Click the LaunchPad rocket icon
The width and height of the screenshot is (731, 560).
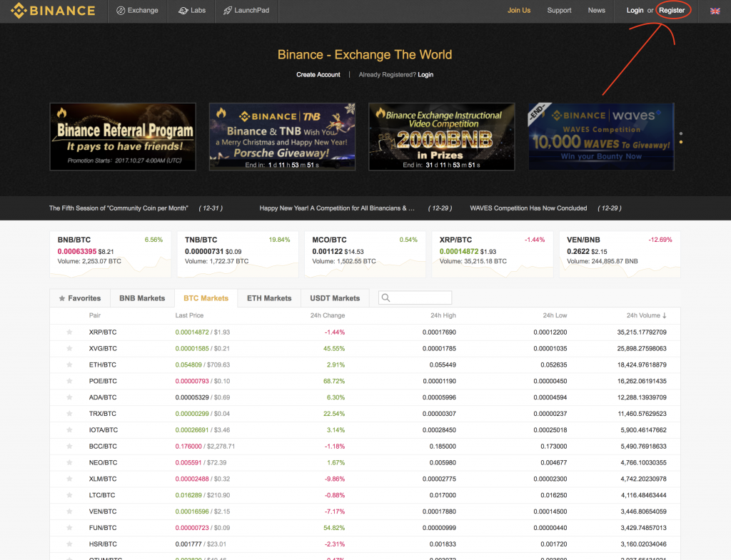226,11
